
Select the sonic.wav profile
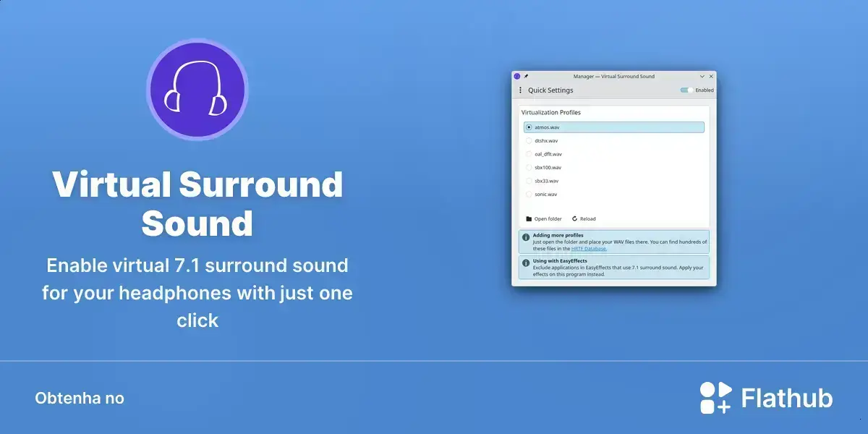(x=614, y=194)
